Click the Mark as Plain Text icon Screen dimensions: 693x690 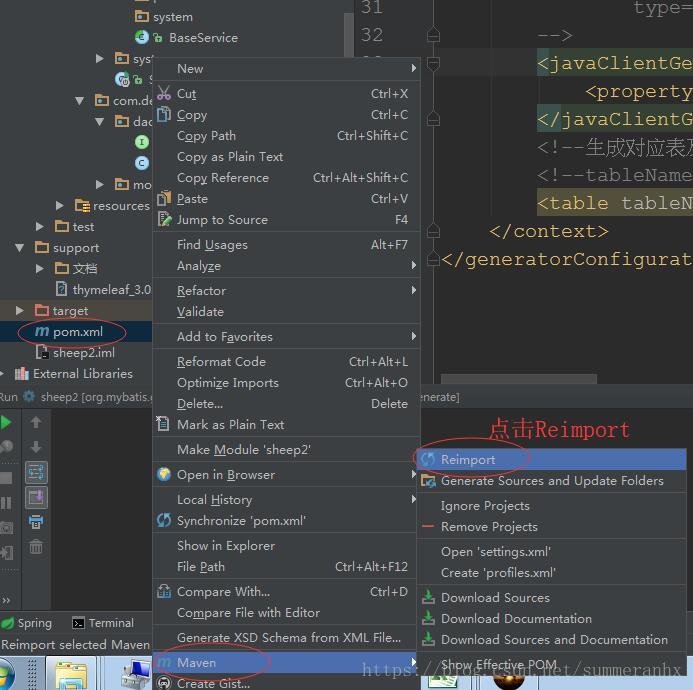click(163, 423)
